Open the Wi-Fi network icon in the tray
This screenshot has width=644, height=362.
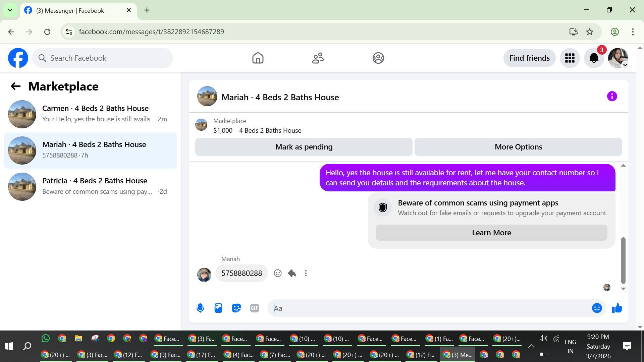coord(556,339)
